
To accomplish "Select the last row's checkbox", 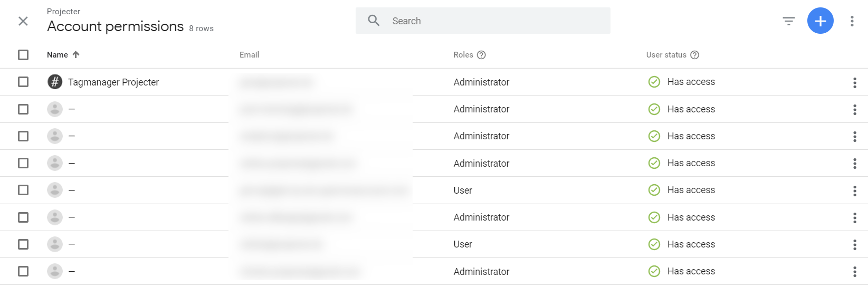I will [23, 271].
